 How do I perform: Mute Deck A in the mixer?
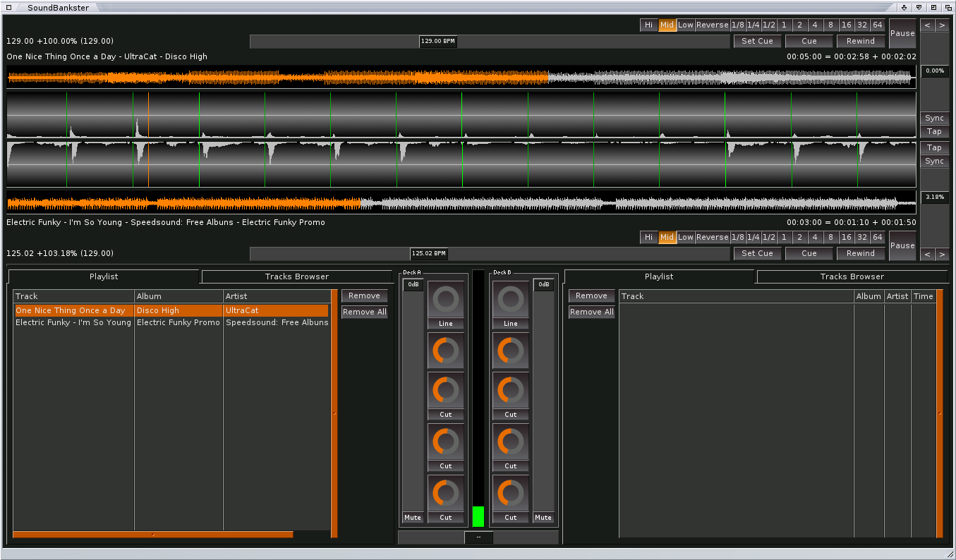[413, 518]
